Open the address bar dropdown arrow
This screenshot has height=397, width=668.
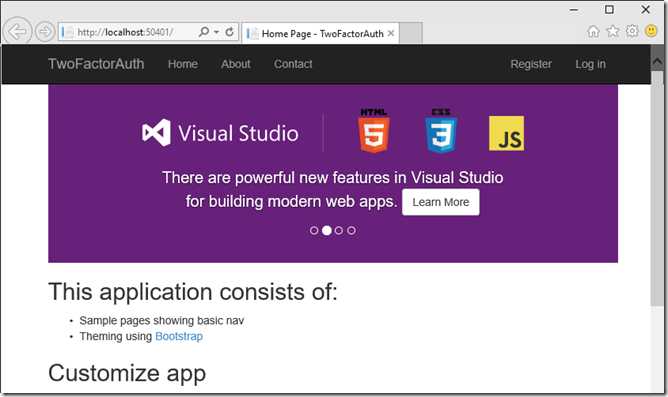[x=216, y=32]
